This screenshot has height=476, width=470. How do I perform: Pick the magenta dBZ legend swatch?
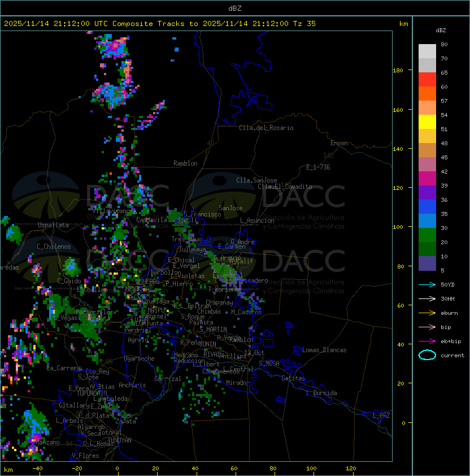(x=427, y=179)
